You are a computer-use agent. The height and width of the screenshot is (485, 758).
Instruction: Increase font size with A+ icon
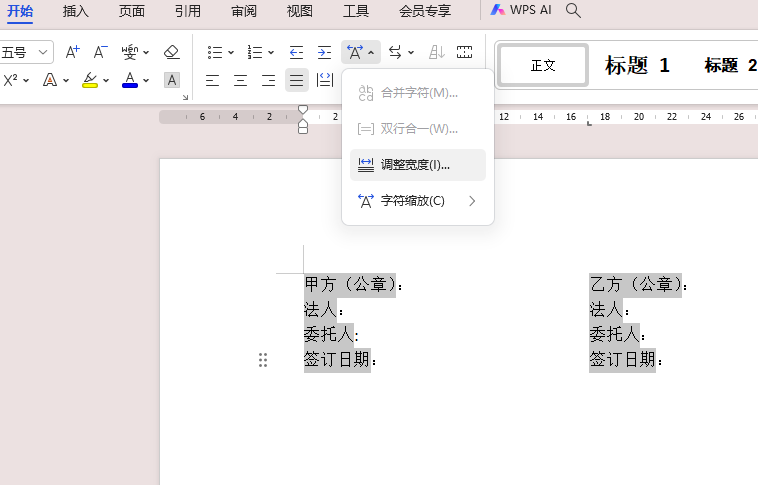coord(73,52)
